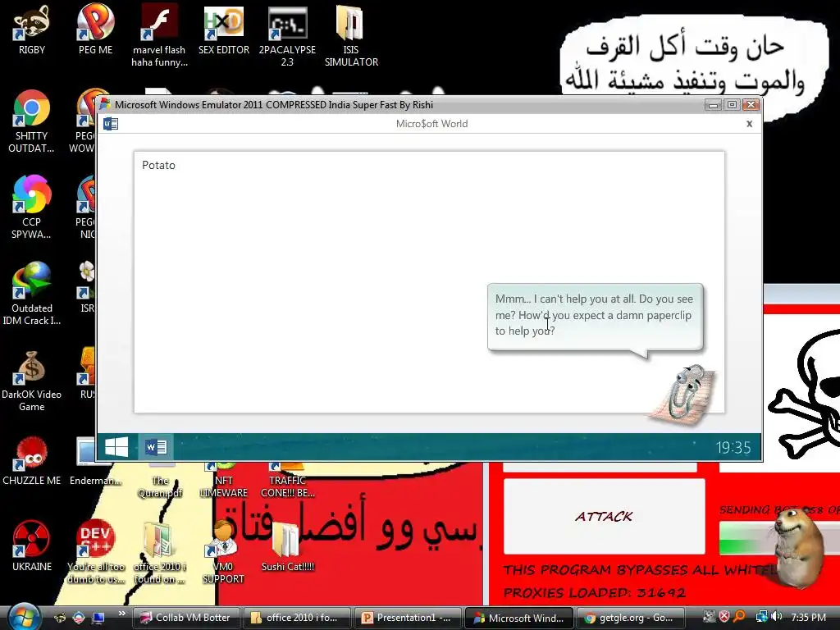Open the emulator's Windows 8 Start button

coord(116,447)
